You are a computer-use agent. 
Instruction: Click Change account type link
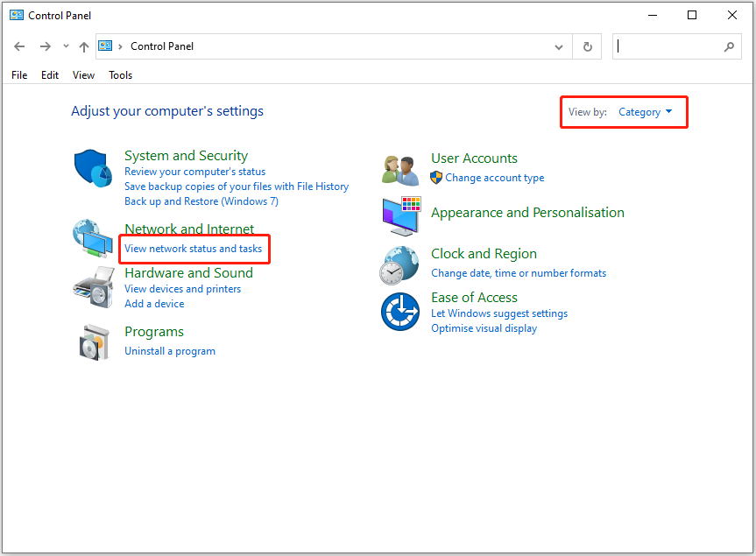pos(495,178)
